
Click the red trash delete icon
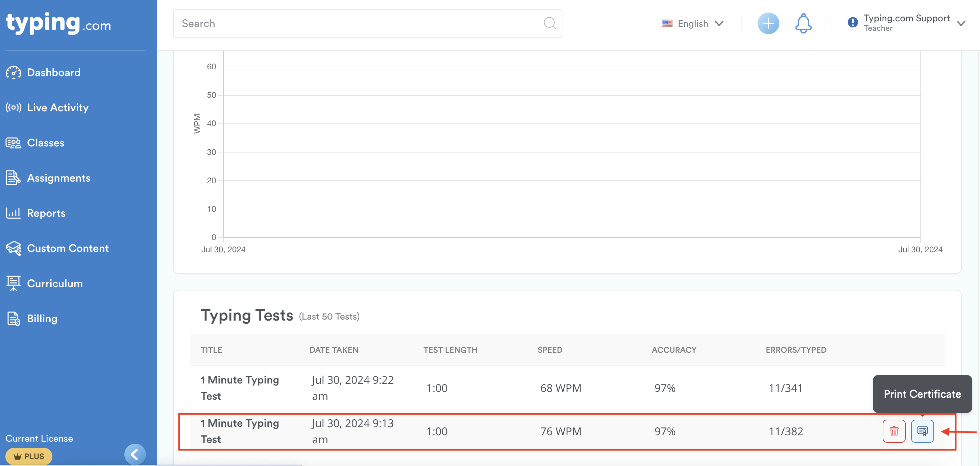(893, 431)
